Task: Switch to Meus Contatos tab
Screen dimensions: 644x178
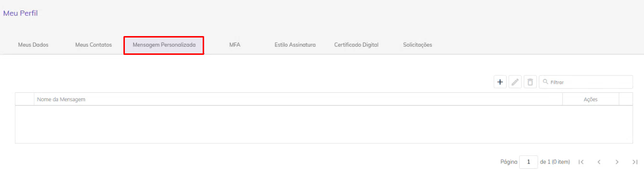Action: pos(94,45)
